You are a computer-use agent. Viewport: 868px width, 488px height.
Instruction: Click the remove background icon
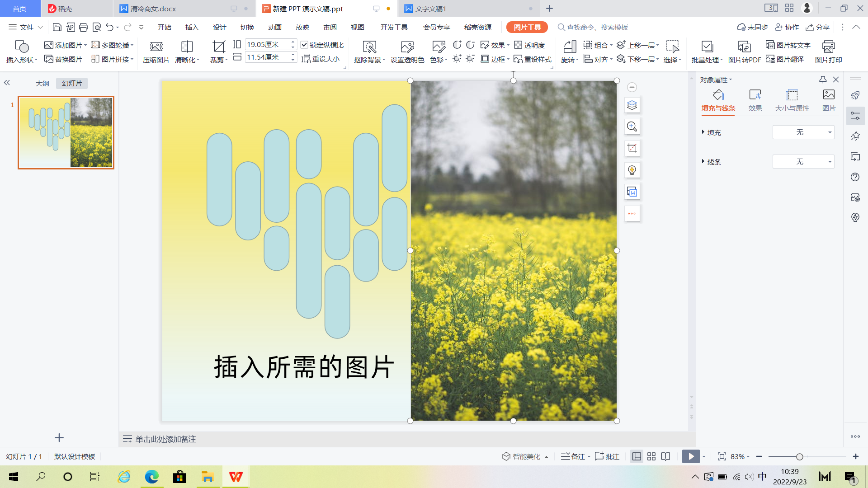coord(369,47)
